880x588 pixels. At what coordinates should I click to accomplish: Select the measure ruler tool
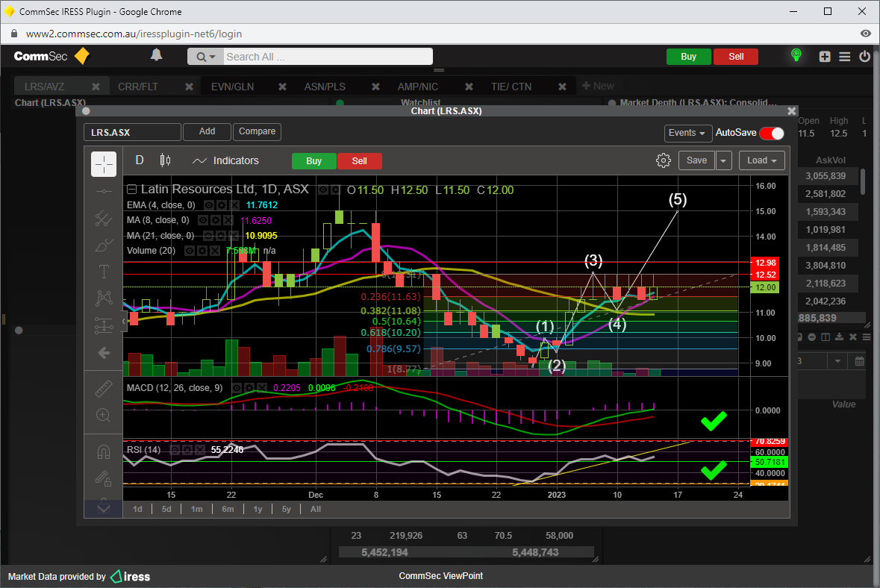pos(104,388)
